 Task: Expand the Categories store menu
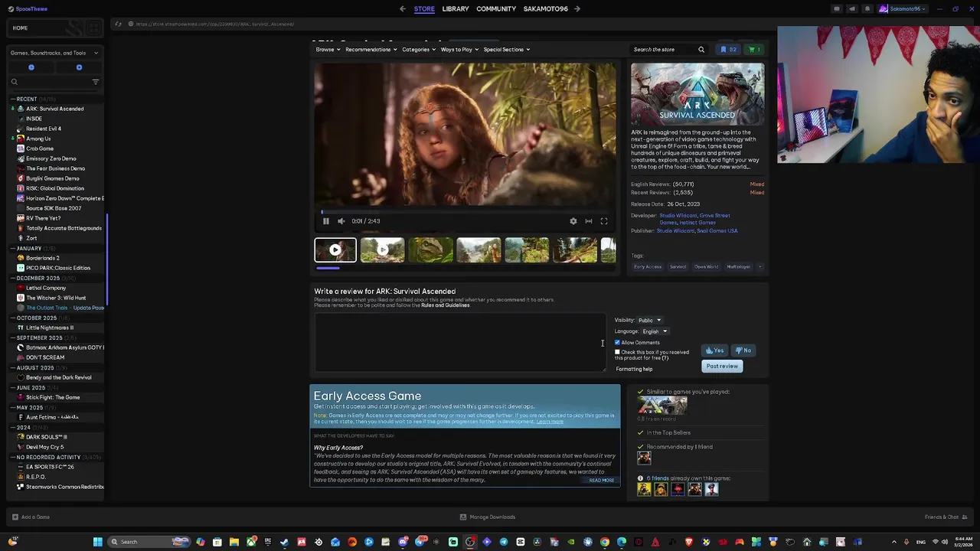[419, 50]
